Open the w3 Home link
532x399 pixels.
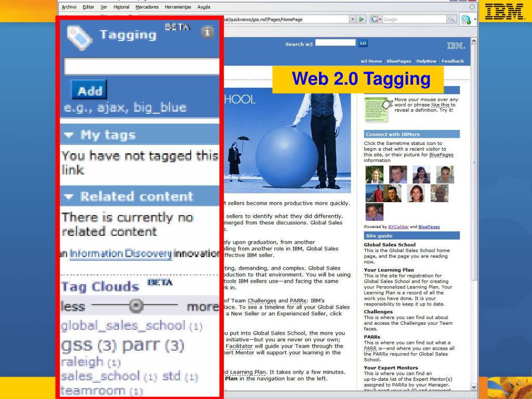tap(371, 61)
